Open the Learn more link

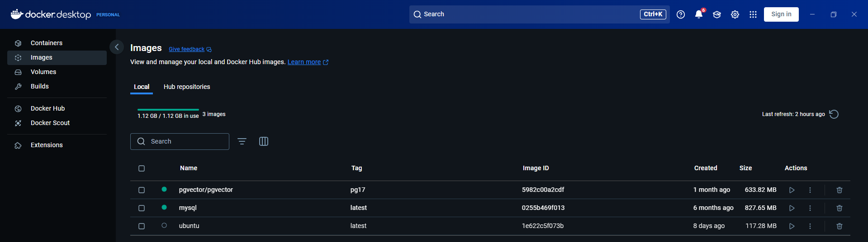pos(308,62)
